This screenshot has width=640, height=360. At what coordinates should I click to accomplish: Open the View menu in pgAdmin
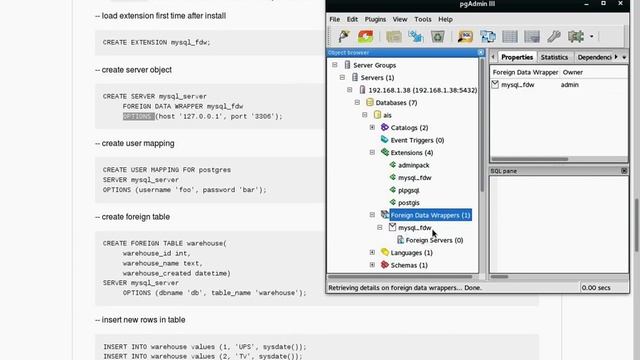coord(400,19)
